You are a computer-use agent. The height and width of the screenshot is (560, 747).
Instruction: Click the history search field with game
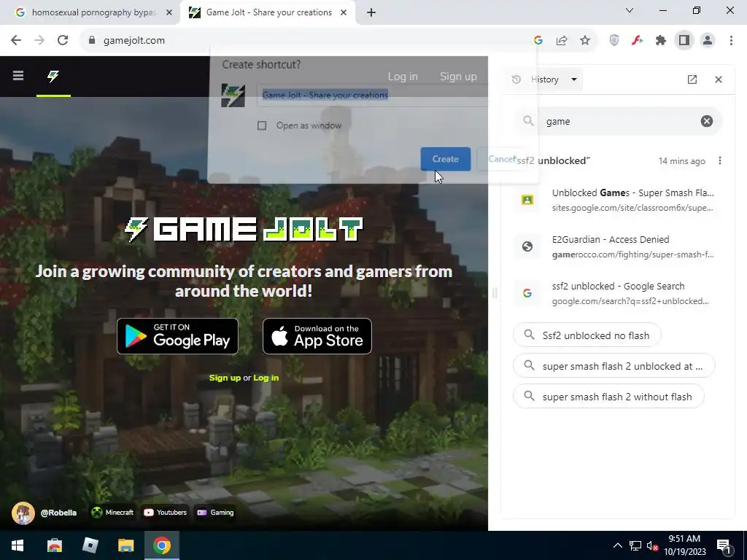coord(619,122)
